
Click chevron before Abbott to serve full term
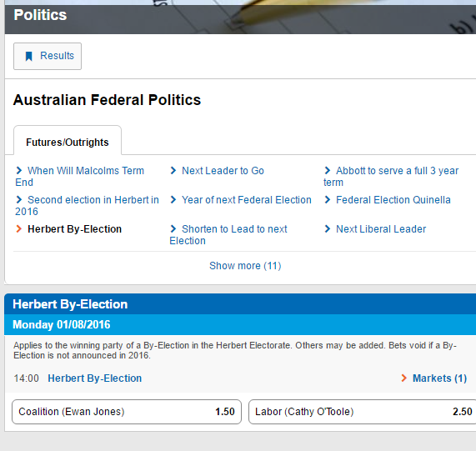[328, 171]
